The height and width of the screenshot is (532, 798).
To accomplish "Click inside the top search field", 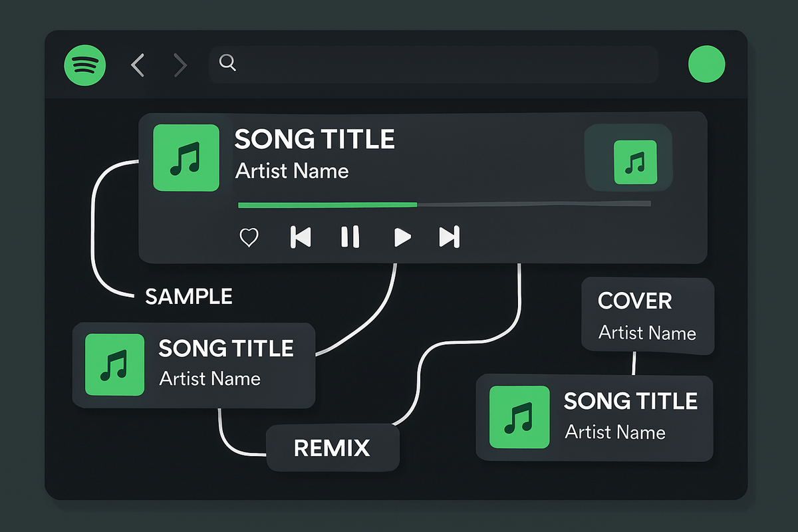I will [439, 65].
